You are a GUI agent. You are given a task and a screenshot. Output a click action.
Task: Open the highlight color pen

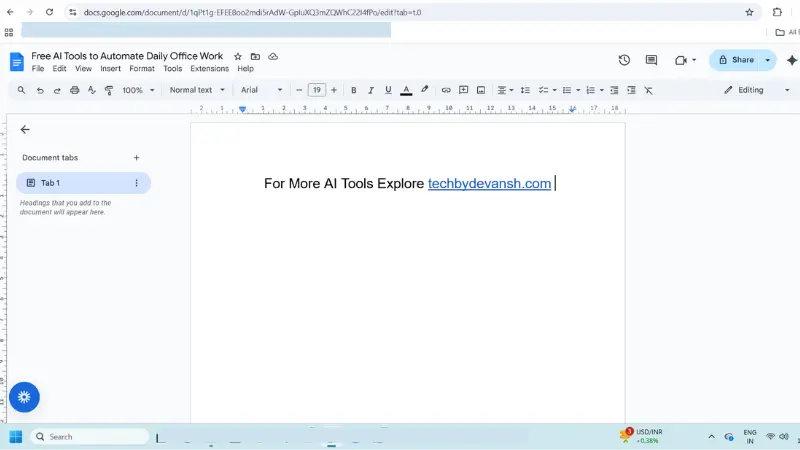coord(424,90)
